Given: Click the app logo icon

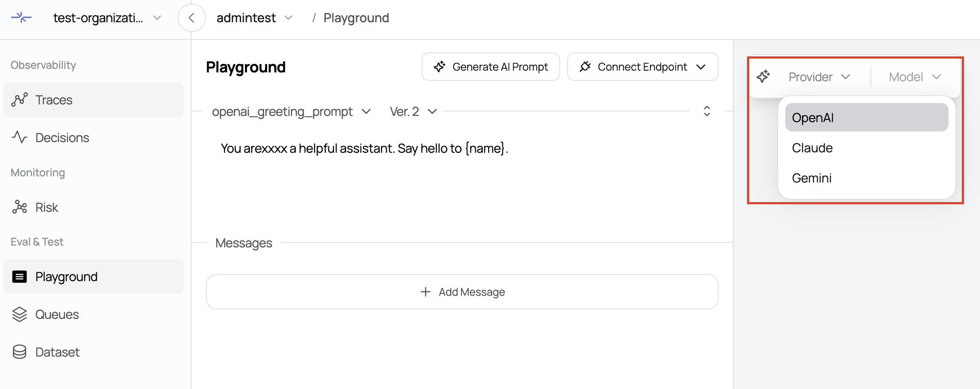Looking at the screenshot, I should click(x=21, y=18).
